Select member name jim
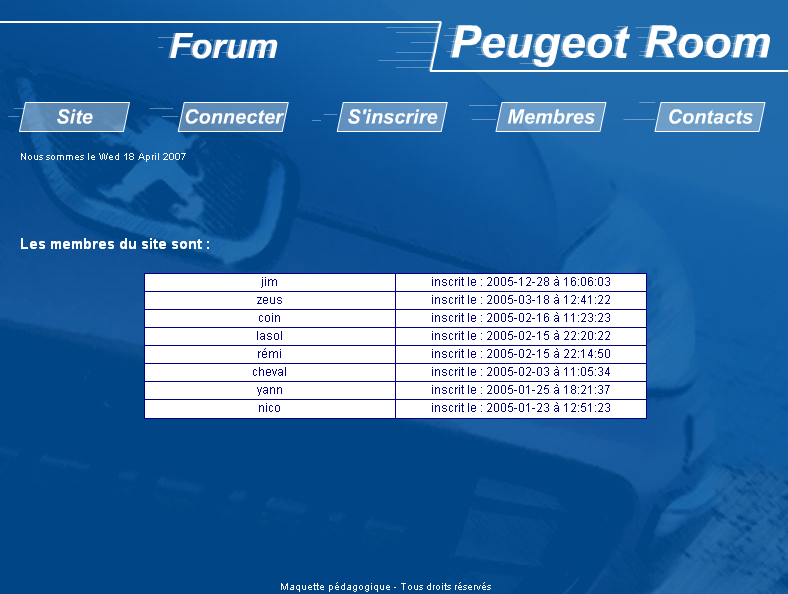 pos(269,282)
